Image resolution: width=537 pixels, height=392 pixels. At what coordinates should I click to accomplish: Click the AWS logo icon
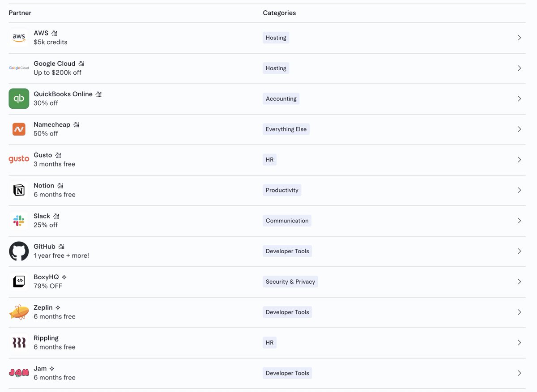(x=19, y=38)
